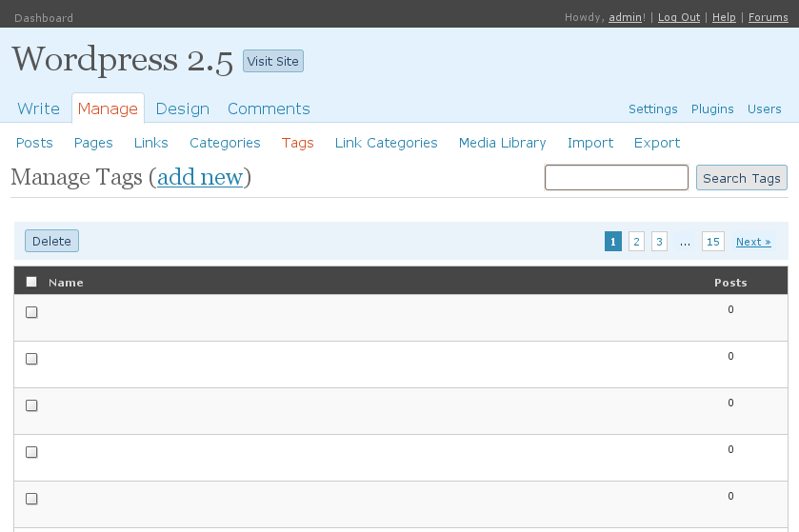Click the Delete button
Image resolution: width=799 pixels, height=532 pixels.
(52, 241)
